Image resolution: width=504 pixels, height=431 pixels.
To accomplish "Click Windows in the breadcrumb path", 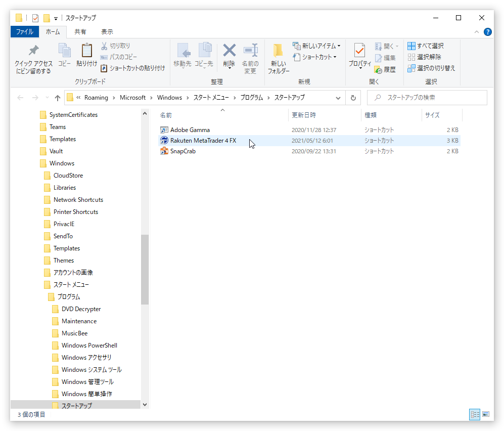I will click(x=169, y=98).
